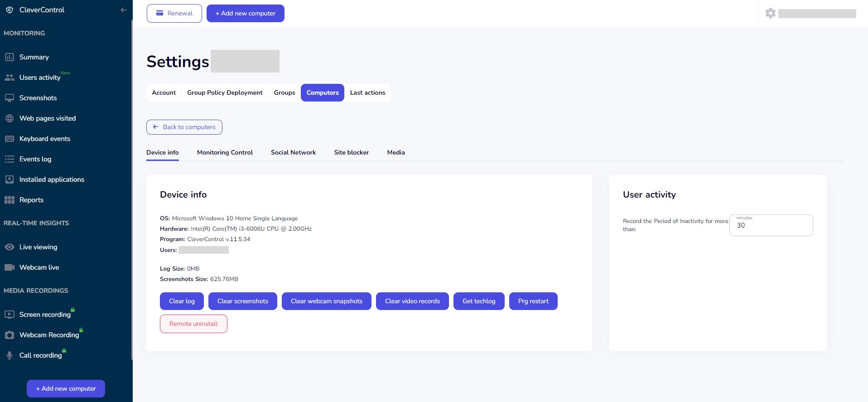Open Call recording section
Viewport: 868px width, 402px height.
[40, 355]
